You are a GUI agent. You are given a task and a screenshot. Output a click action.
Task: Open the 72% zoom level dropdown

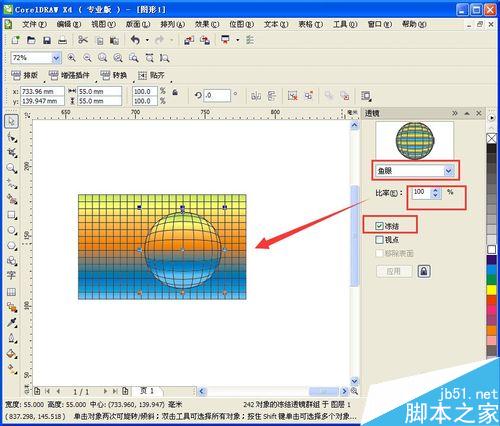point(56,58)
